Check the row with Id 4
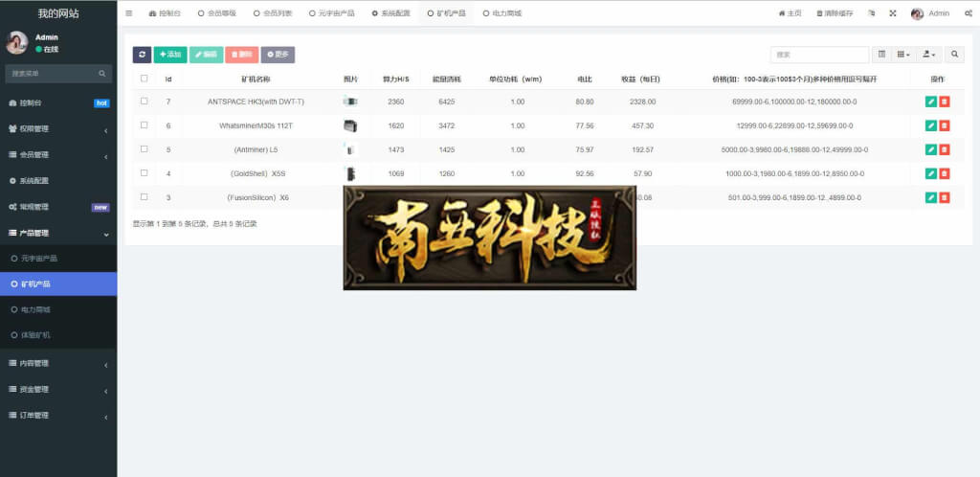Screen dimensions: 980x477 (145, 172)
